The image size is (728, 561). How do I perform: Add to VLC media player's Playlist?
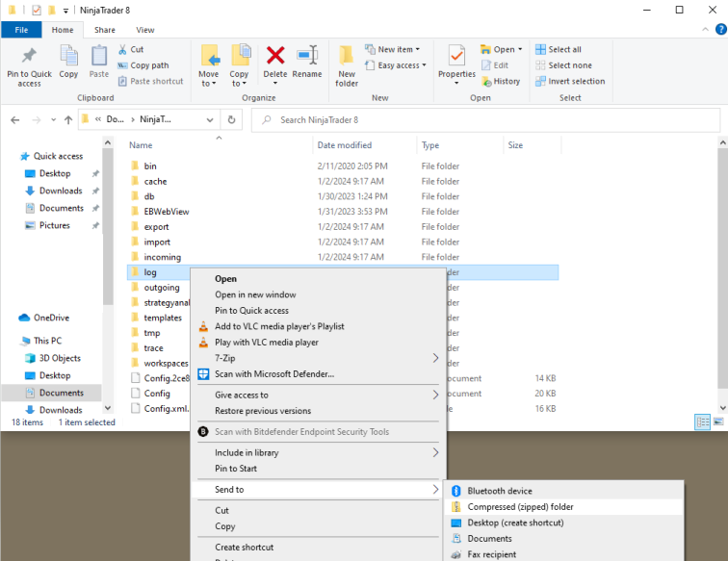318,326
